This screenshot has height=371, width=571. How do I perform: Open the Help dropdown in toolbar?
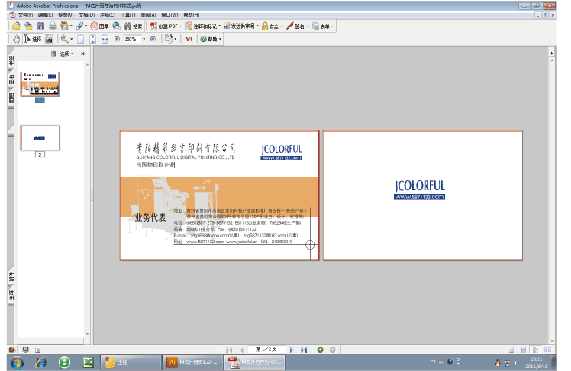pyautogui.click(x=210, y=39)
